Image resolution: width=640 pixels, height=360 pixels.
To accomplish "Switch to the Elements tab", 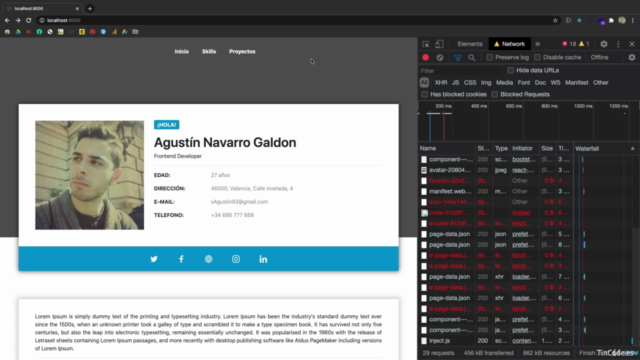I will click(470, 44).
